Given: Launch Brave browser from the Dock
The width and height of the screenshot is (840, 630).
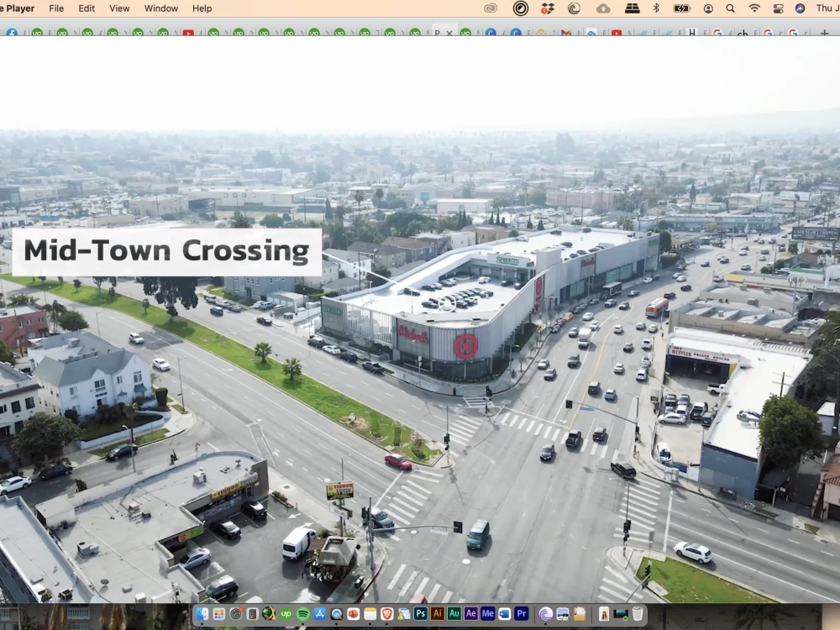Looking at the screenshot, I should pos(386,614).
